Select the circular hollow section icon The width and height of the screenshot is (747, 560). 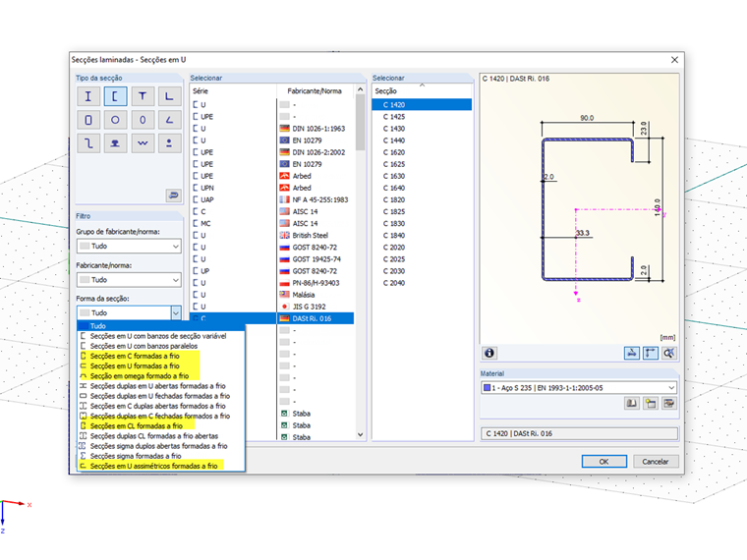115,120
